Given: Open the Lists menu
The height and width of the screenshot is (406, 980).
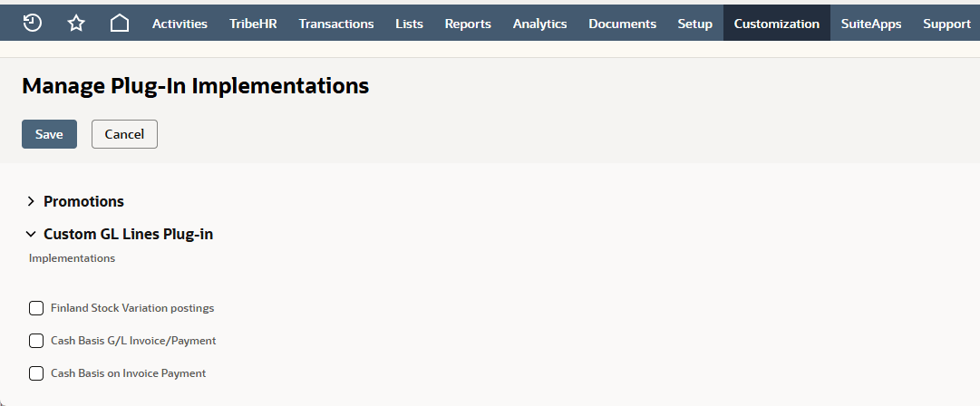Looking at the screenshot, I should (410, 24).
